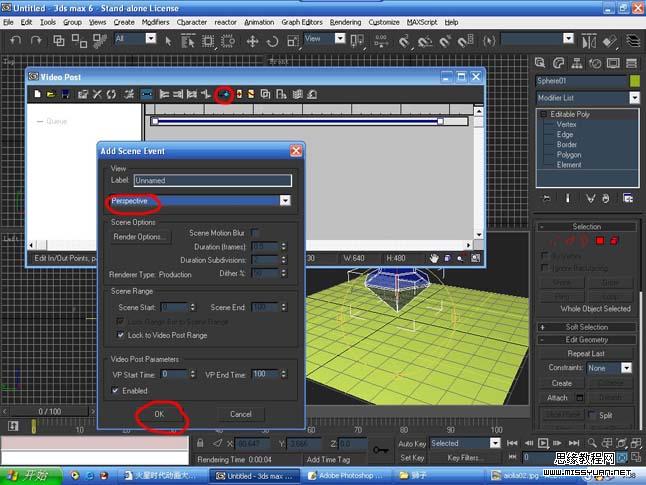Click the Video Post range bar

(x=297, y=121)
